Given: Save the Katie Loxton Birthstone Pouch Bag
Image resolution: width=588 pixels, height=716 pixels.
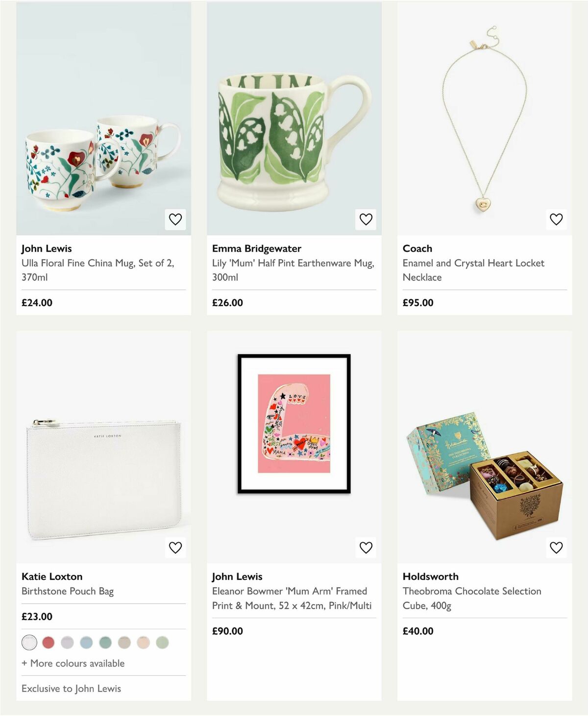Looking at the screenshot, I should point(175,548).
